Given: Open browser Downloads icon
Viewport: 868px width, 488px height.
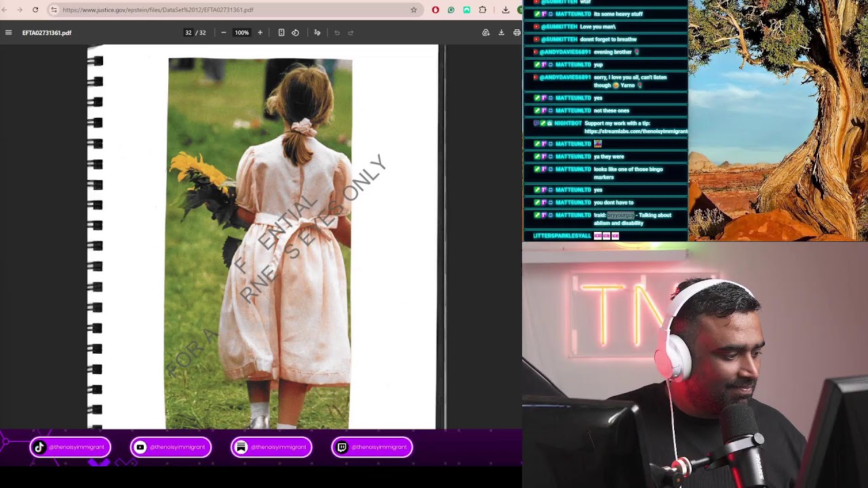Looking at the screenshot, I should 505,10.
